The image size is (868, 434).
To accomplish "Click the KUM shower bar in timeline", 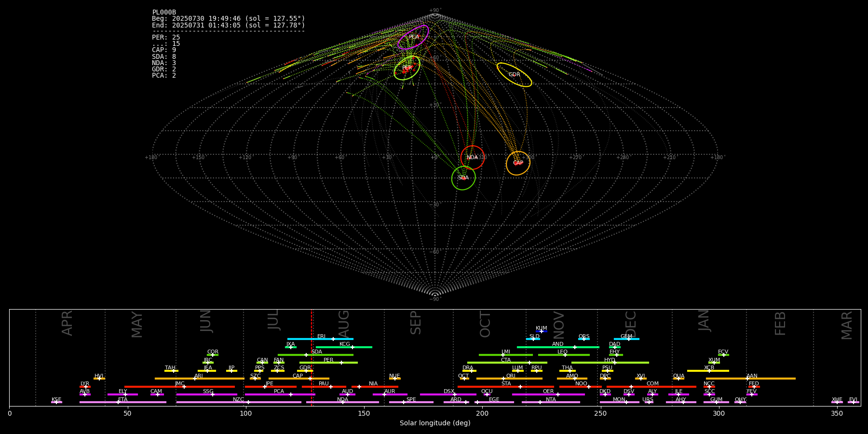I will coord(542,331).
